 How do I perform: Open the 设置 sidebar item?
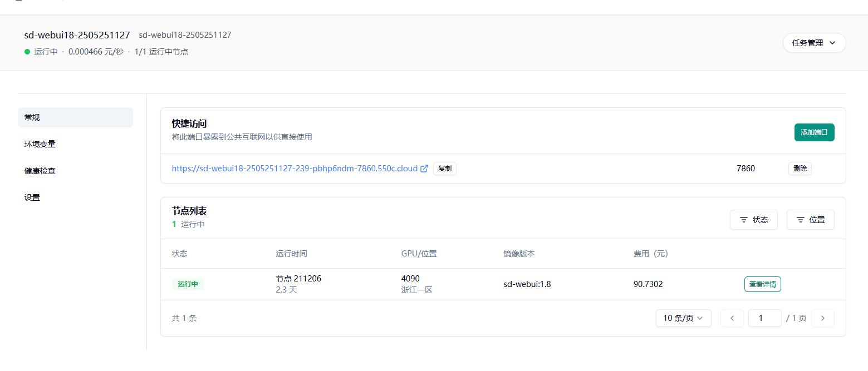tap(32, 197)
